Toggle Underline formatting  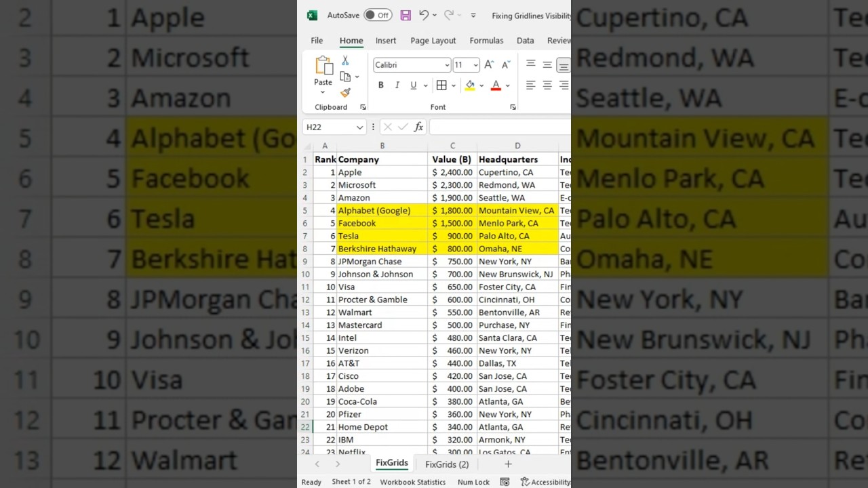(414, 85)
